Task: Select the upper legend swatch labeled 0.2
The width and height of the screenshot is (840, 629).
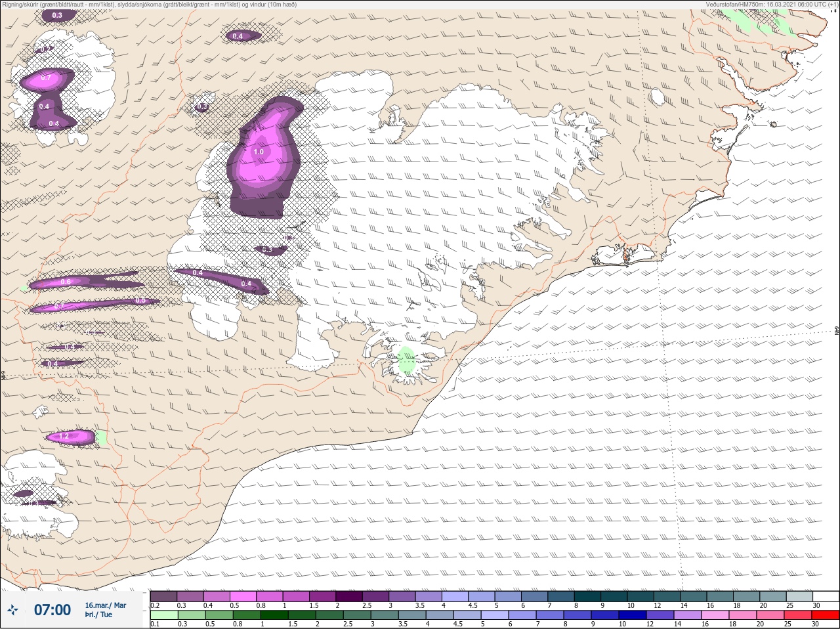Action: 163,596
